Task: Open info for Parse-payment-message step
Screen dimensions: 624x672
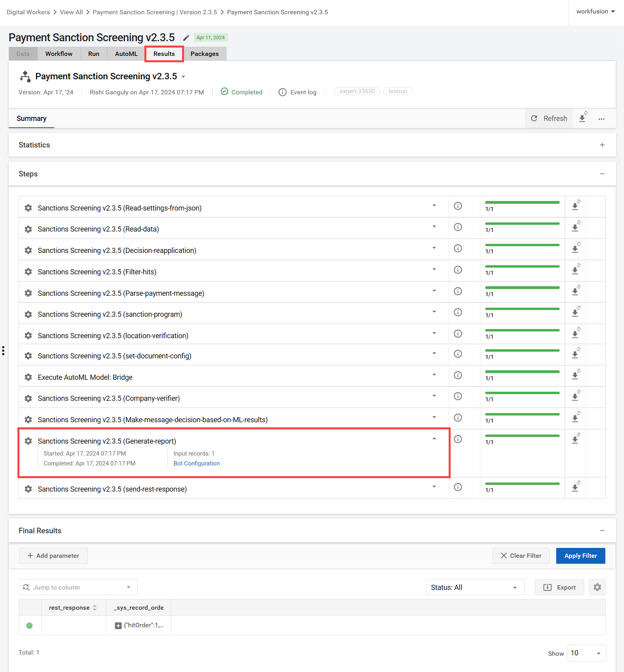Action: click(458, 291)
